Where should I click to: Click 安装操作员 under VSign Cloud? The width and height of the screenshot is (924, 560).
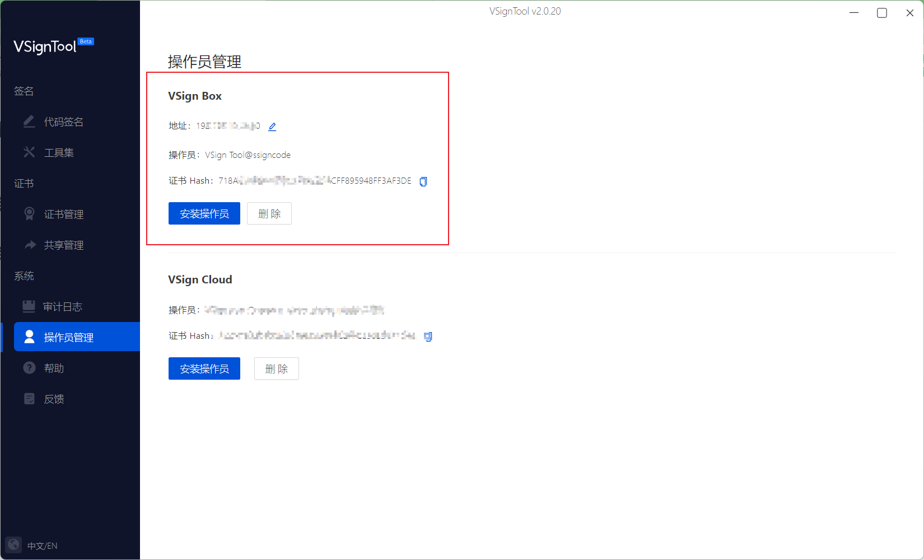tap(204, 368)
